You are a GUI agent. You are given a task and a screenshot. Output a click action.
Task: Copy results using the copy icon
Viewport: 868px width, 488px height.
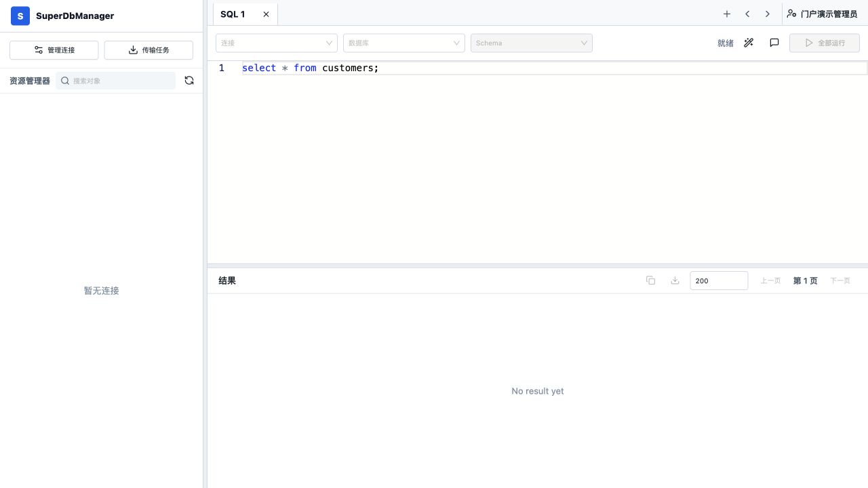(651, 281)
